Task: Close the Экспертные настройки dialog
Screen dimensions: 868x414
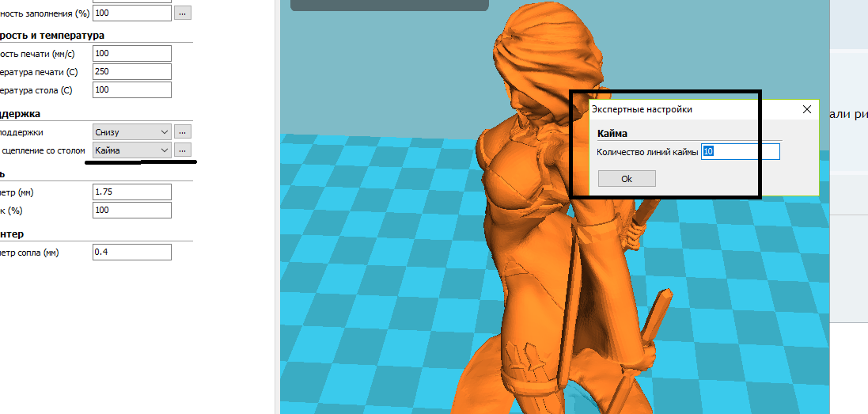Action: [806, 109]
